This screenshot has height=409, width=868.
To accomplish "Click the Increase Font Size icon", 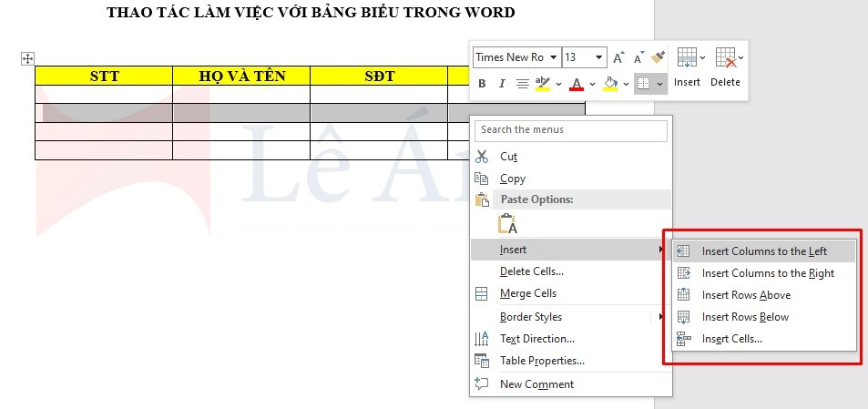I will coord(618,57).
